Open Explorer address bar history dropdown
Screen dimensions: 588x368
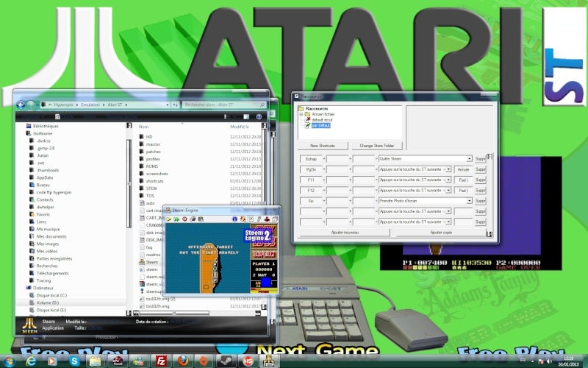(x=168, y=105)
